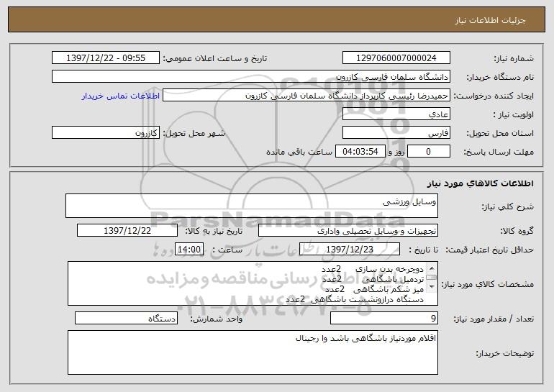Click the request creator field حمیدرضا رئیسی
554x392 pixels.
click(306, 96)
